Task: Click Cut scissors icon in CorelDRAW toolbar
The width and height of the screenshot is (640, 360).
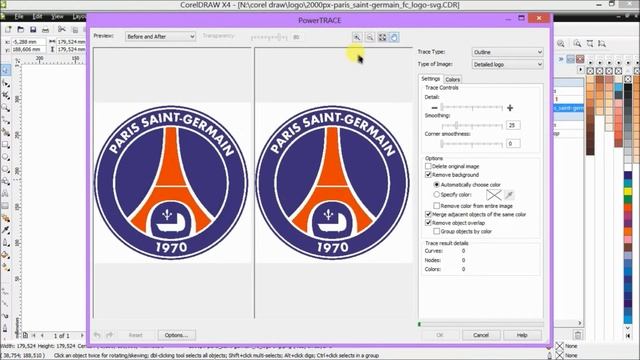Action: click(x=62, y=29)
